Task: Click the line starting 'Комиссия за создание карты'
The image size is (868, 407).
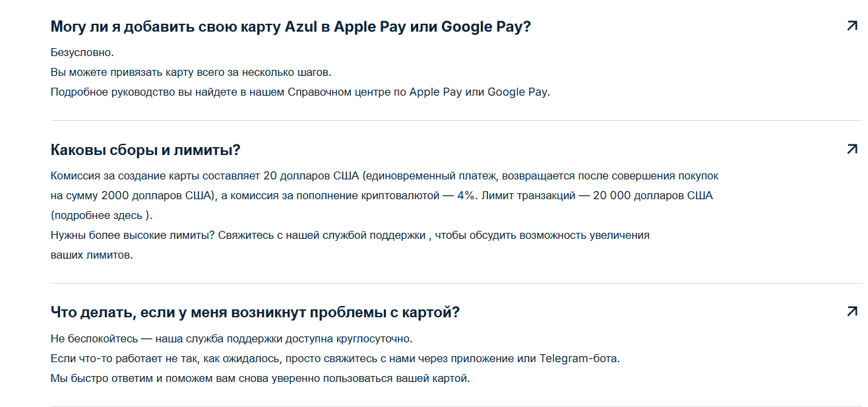Action: point(384,176)
